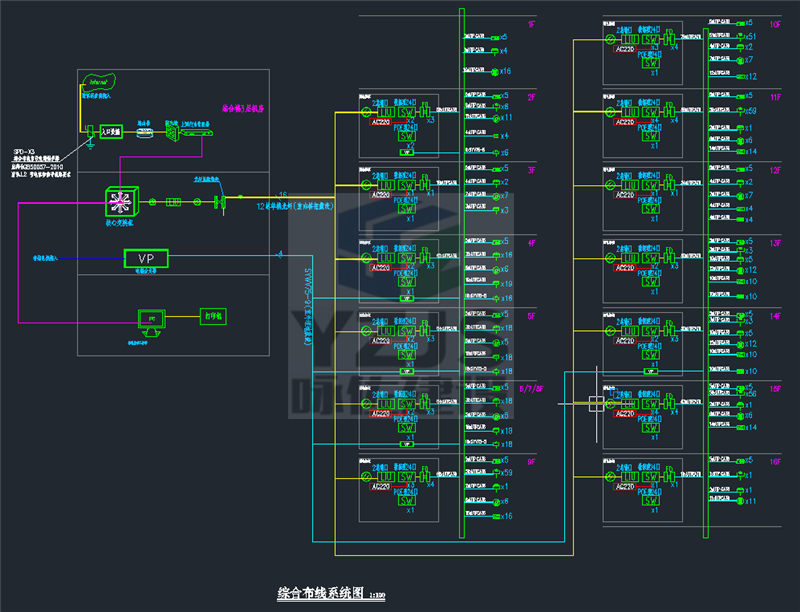Click the small VP box in 14F cabinet
Viewport: 800px width, 612px height.
(651, 371)
